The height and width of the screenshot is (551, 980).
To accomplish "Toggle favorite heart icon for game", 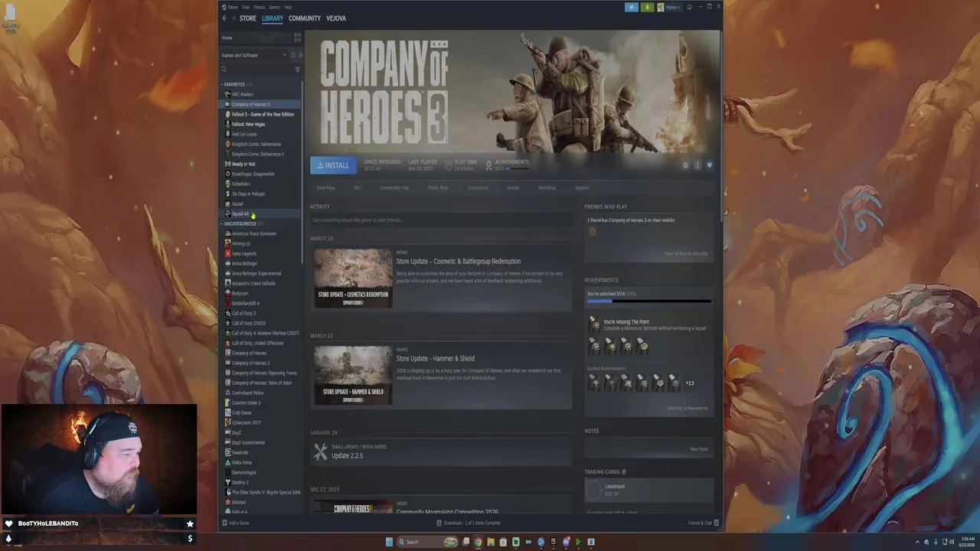I will 709,165.
